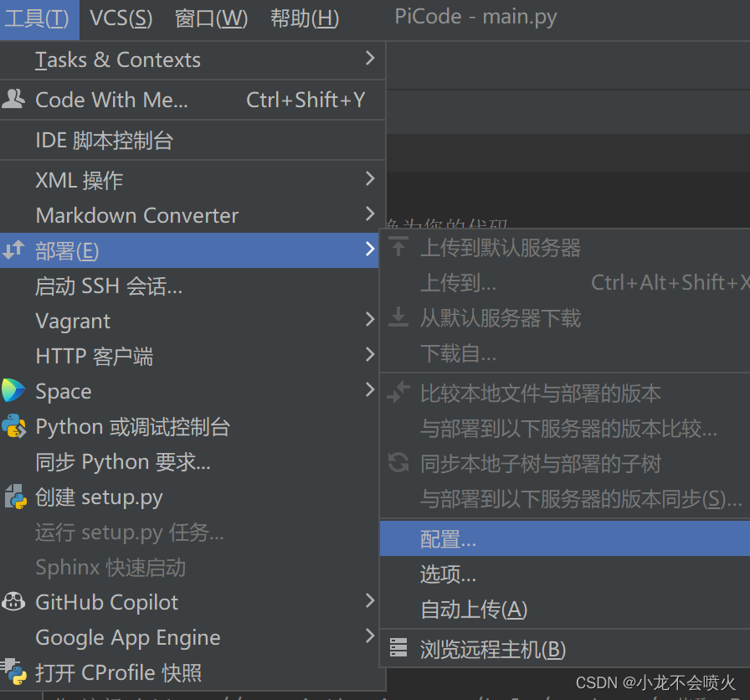The width and height of the screenshot is (750, 700).
Task: Choose 同步 Python 要求... entry
Action: (189, 461)
